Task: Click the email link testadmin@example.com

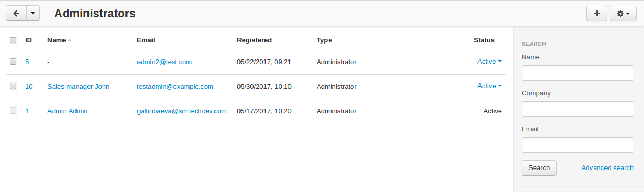Action: pos(175,86)
